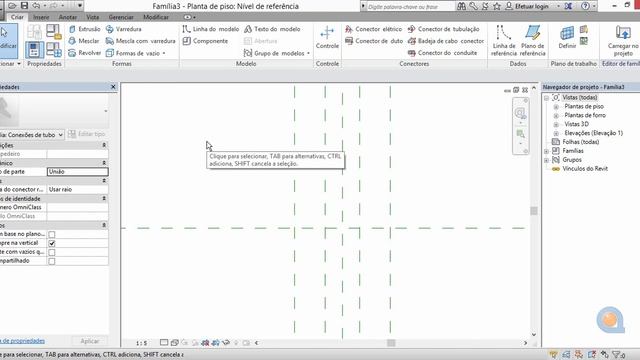Click the Aplicar button
The width and height of the screenshot is (640, 360).
point(89,341)
